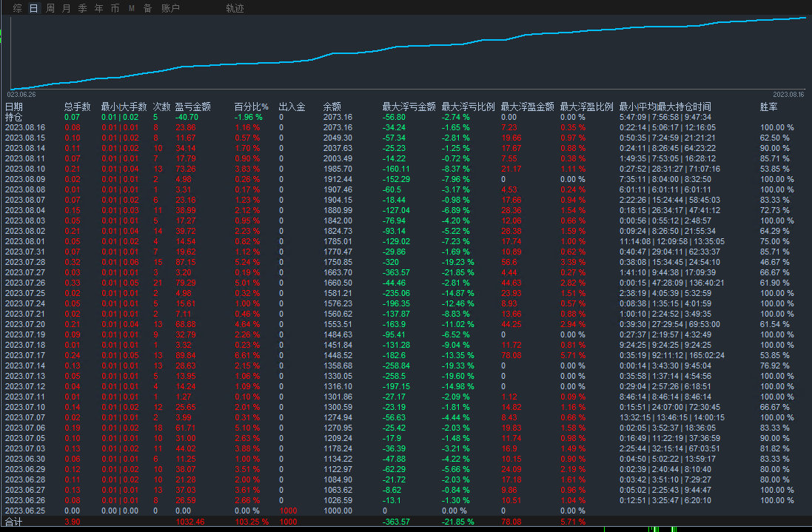Image resolution: width=812 pixels, height=532 pixels.
Task: Click the balance value 1750.85
Action: tap(338, 262)
